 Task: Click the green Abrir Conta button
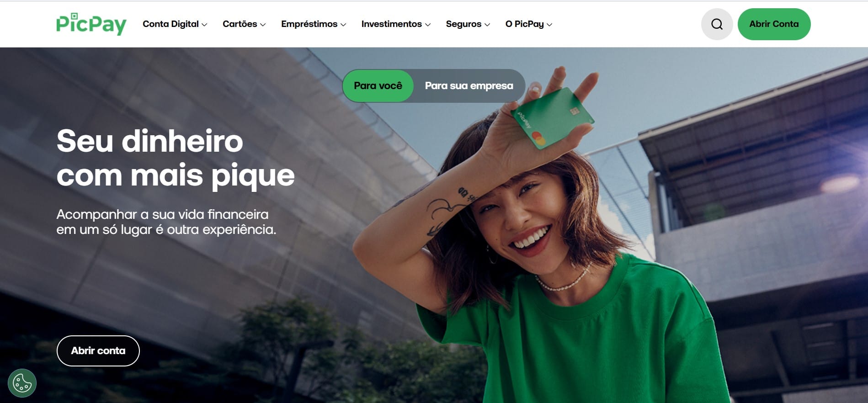click(774, 24)
